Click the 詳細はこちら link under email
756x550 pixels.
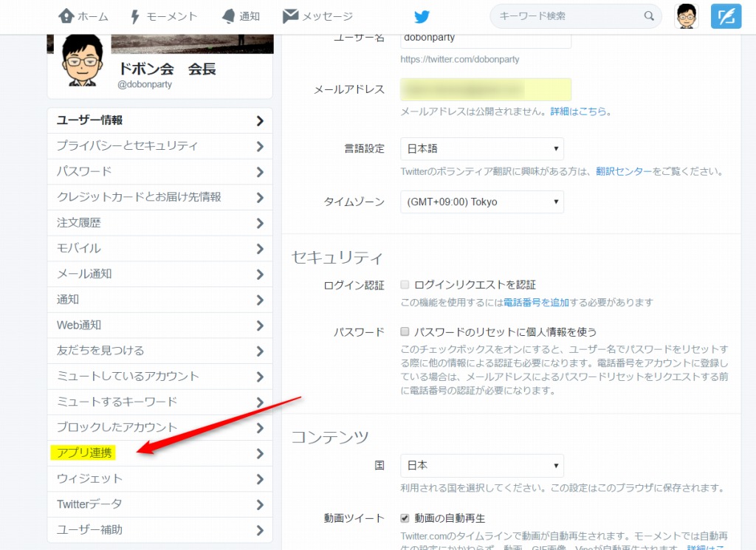tap(578, 111)
